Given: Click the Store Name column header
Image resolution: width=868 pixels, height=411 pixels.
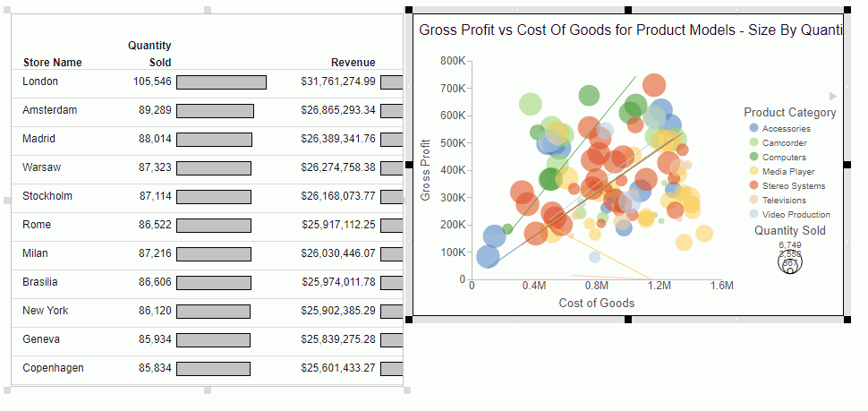Looking at the screenshot, I should pyautogui.click(x=52, y=63).
